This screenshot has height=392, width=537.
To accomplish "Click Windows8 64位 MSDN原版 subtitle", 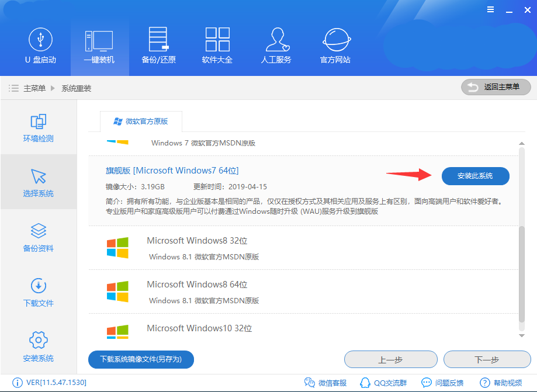I will pyautogui.click(x=204, y=301).
